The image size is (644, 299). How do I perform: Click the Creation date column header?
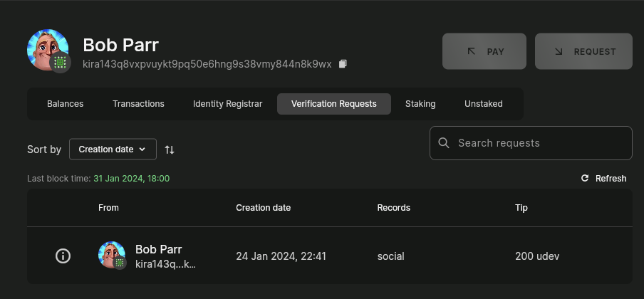click(x=263, y=208)
